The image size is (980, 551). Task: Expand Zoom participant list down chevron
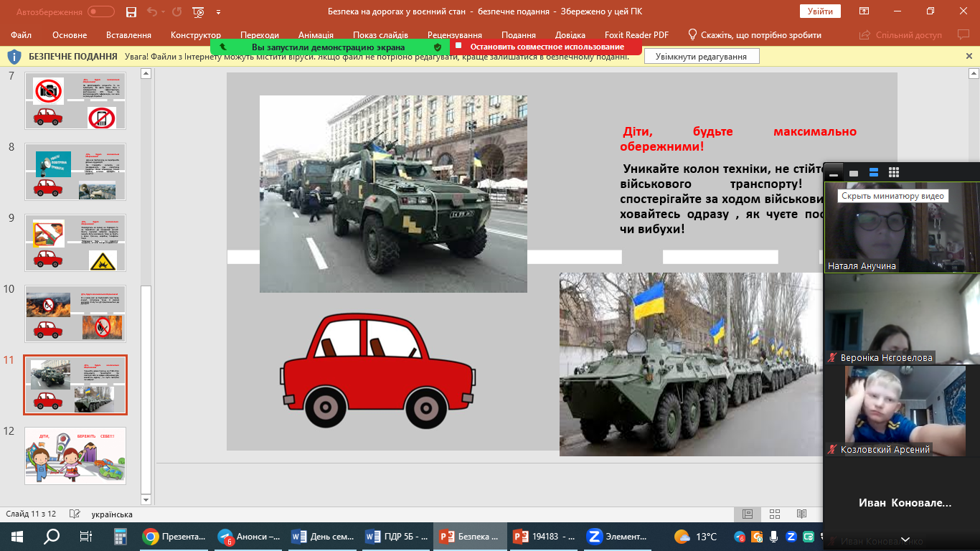(x=905, y=540)
